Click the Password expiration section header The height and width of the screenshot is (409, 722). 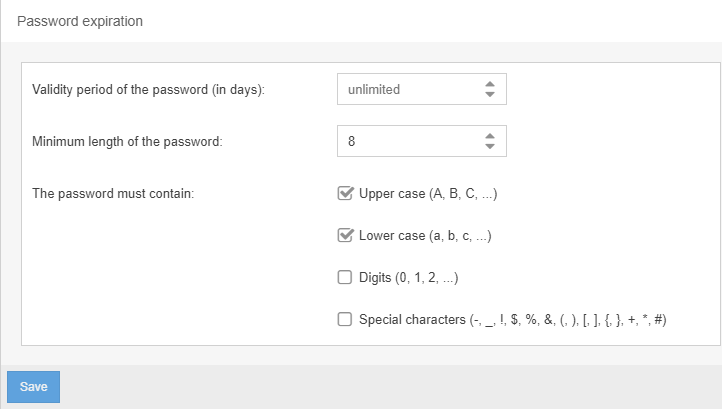80,21
